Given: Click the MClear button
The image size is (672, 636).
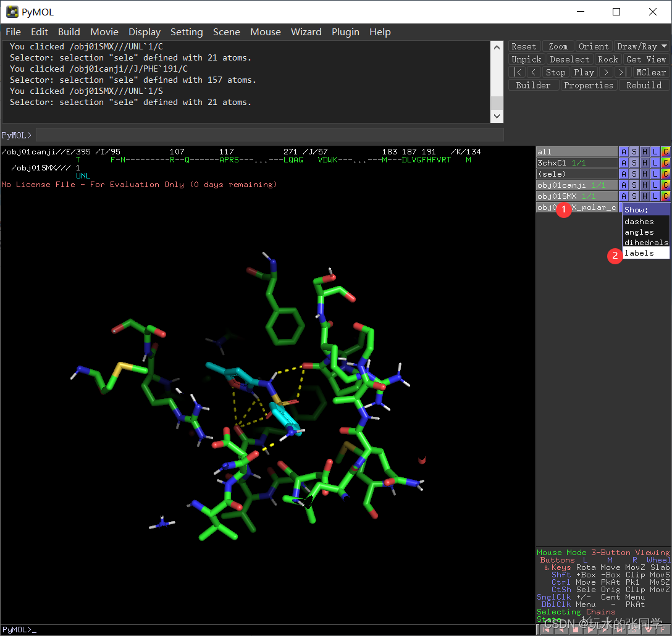Looking at the screenshot, I should coord(651,72).
